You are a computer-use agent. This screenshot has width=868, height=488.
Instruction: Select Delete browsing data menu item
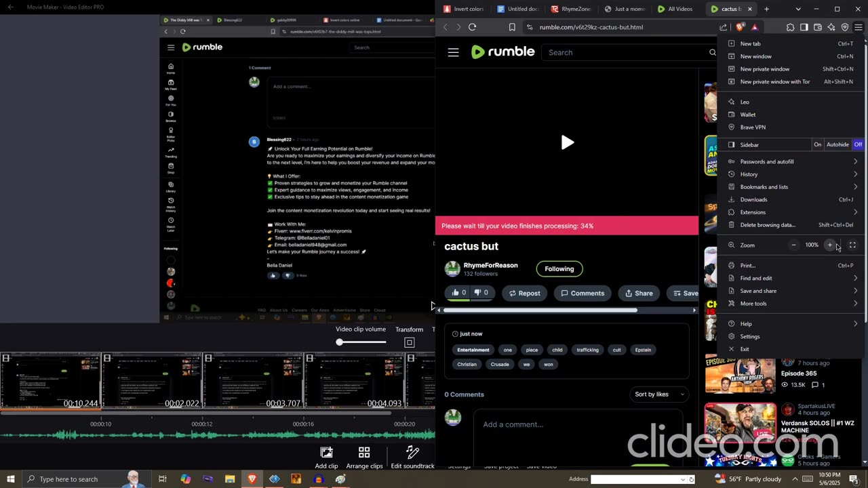tap(791, 225)
